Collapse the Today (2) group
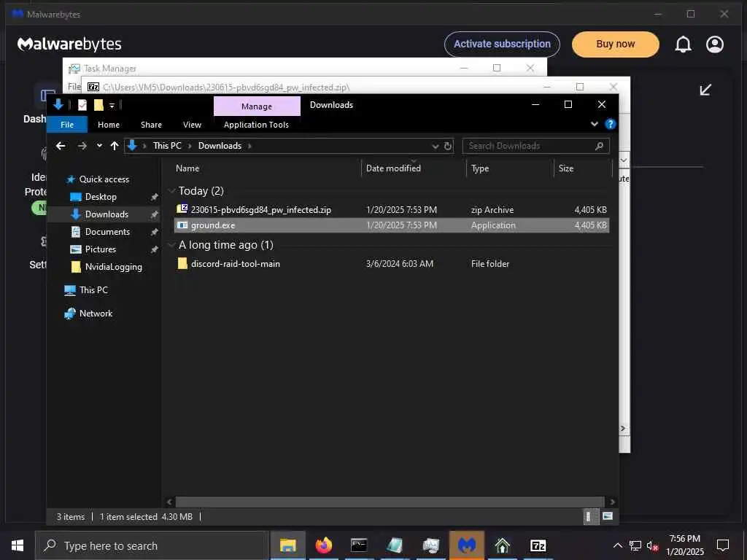 pos(171,191)
